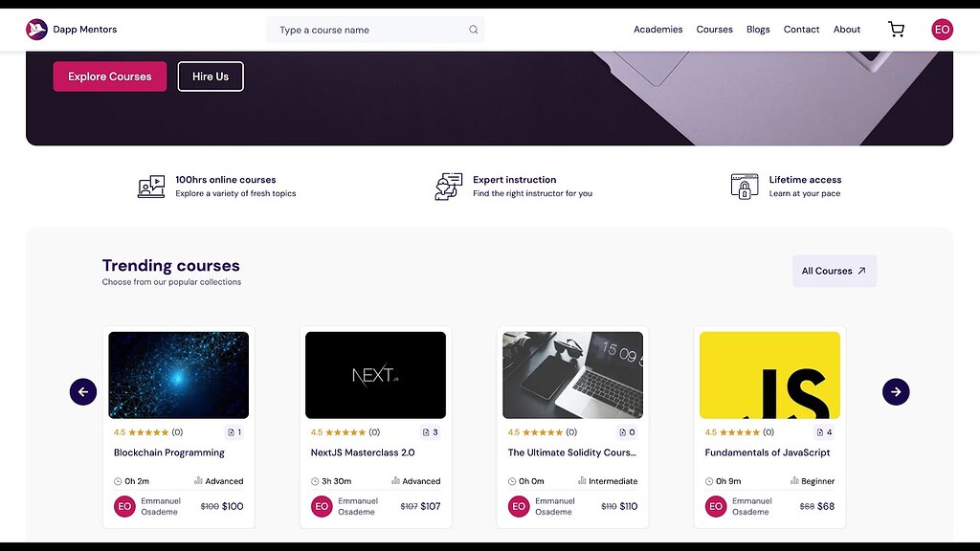Image resolution: width=980 pixels, height=551 pixels.
Task: Click the Advanced level icon on Solidity course
Action: click(x=580, y=480)
